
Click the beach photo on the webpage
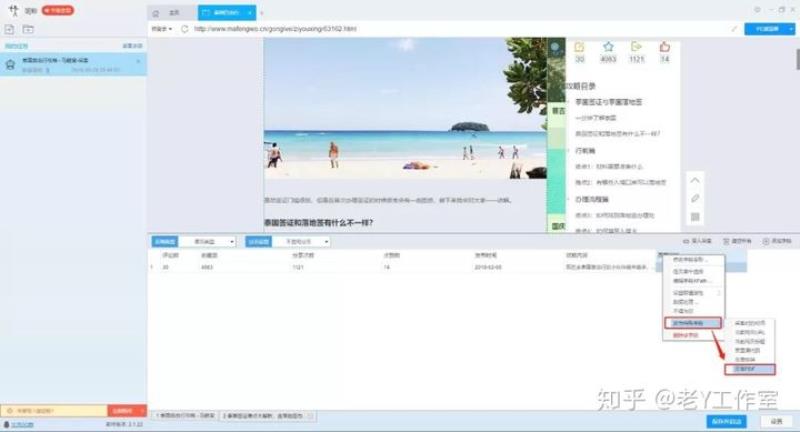click(x=405, y=109)
